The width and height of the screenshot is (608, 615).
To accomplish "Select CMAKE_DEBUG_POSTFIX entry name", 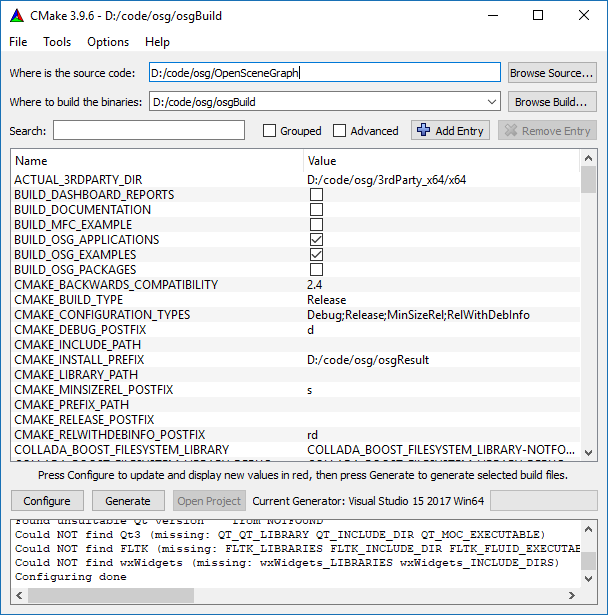I will (80, 330).
